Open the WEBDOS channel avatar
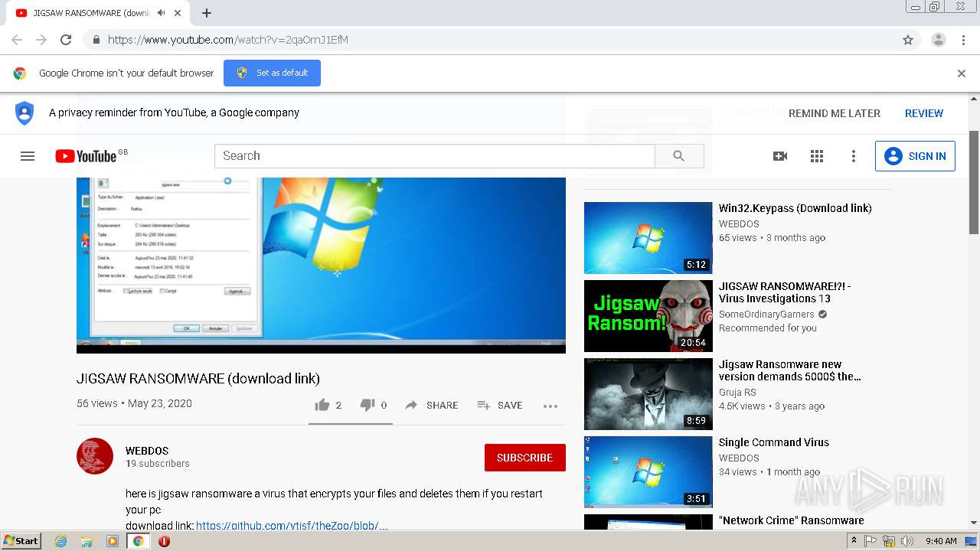 coord(95,456)
